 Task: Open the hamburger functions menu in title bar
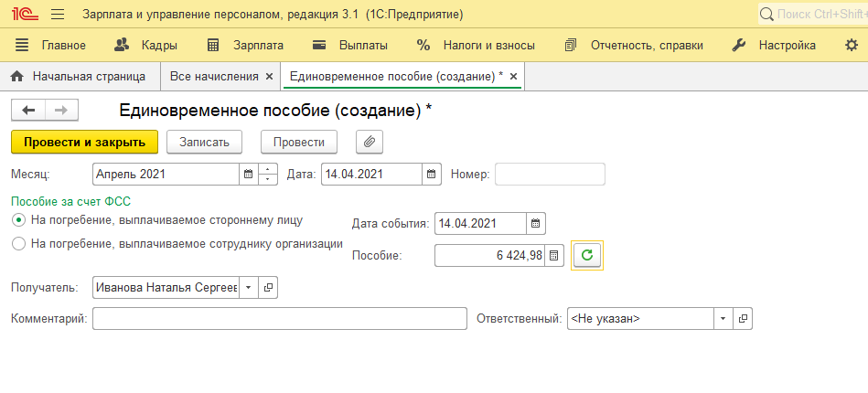pos(58,15)
